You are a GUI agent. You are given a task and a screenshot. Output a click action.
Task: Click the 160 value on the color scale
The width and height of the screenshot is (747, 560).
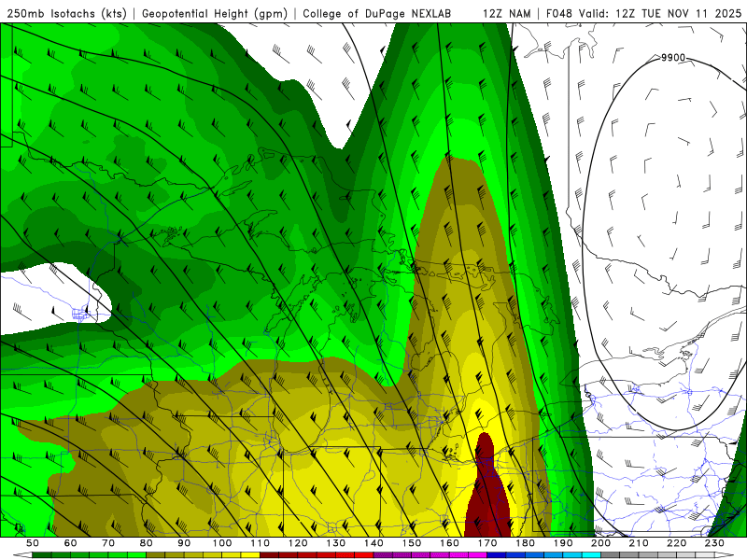coord(449,543)
